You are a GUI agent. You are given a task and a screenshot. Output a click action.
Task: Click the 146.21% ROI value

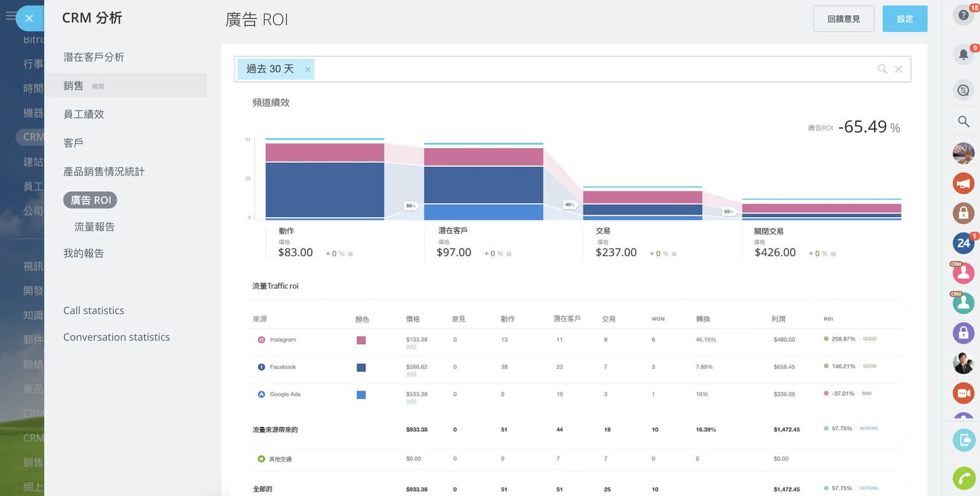(x=843, y=366)
